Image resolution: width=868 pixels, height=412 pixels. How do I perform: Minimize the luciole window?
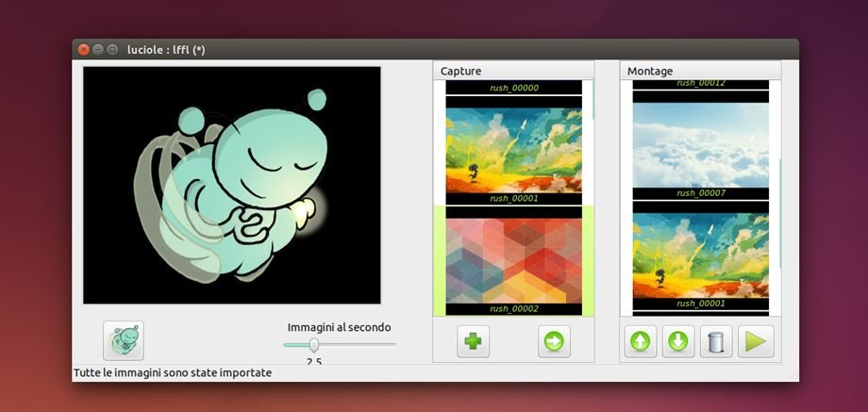click(x=98, y=49)
